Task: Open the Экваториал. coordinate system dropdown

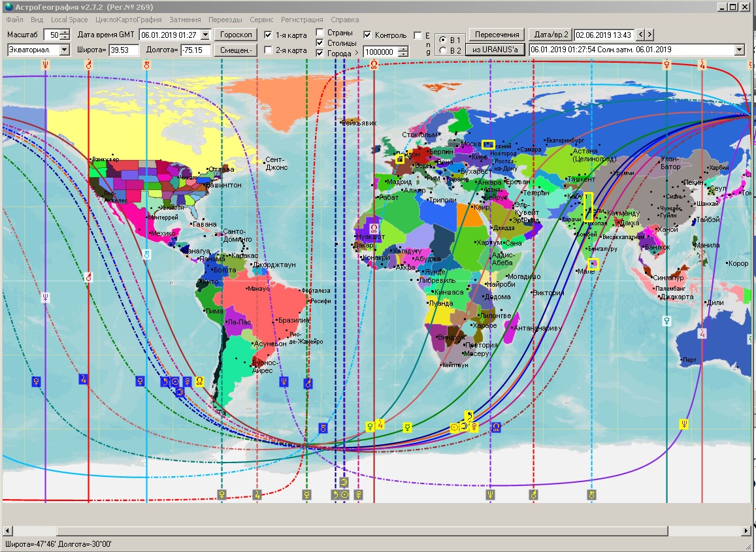Action: (x=65, y=50)
